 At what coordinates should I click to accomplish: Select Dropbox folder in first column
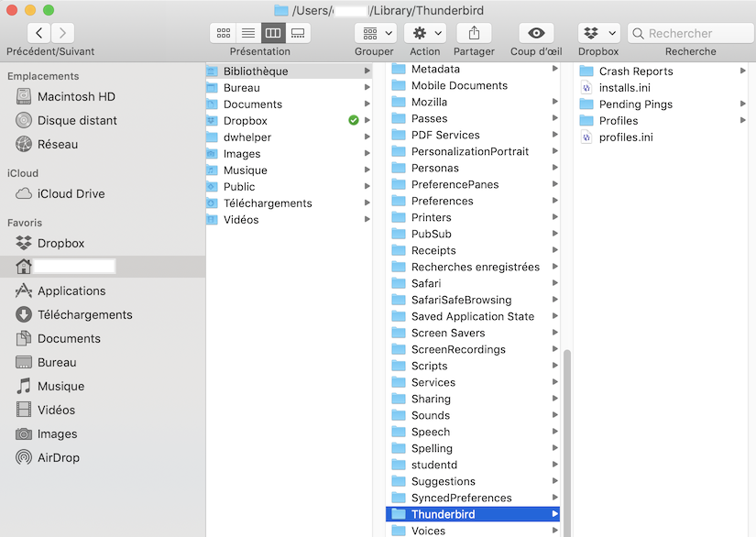point(289,121)
